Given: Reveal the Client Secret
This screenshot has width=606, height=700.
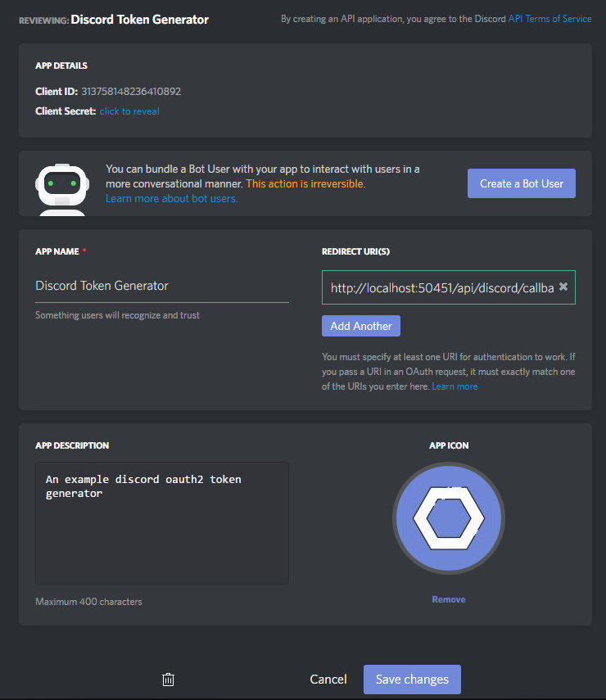Looking at the screenshot, I should pyautogui.click(x=129, y=111).
